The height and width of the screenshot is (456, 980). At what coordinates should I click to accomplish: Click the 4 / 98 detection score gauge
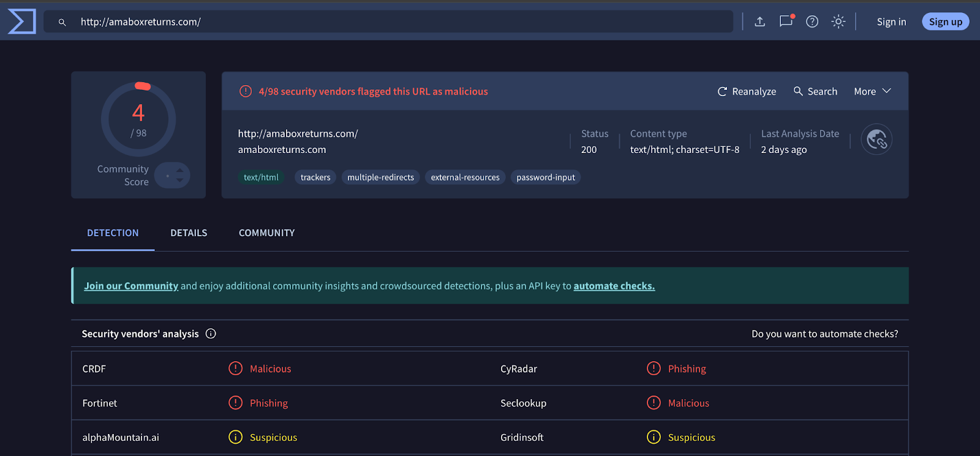click(x=138, y=119)
